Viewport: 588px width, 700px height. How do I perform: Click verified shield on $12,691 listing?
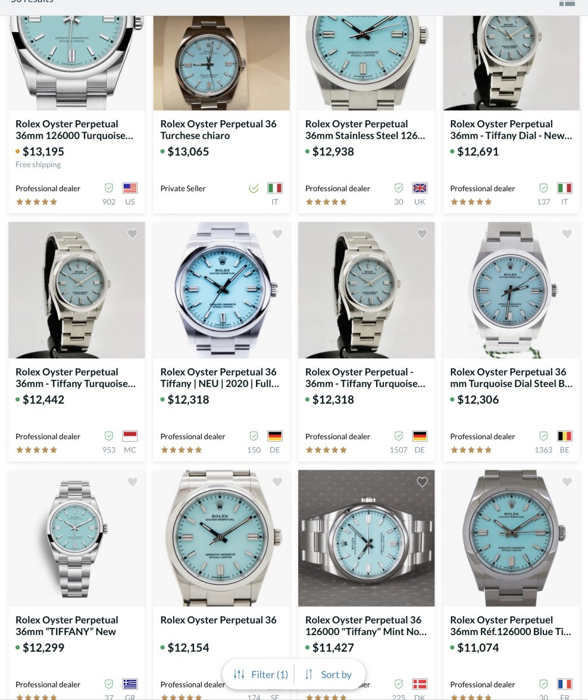(x=543, y=188)
